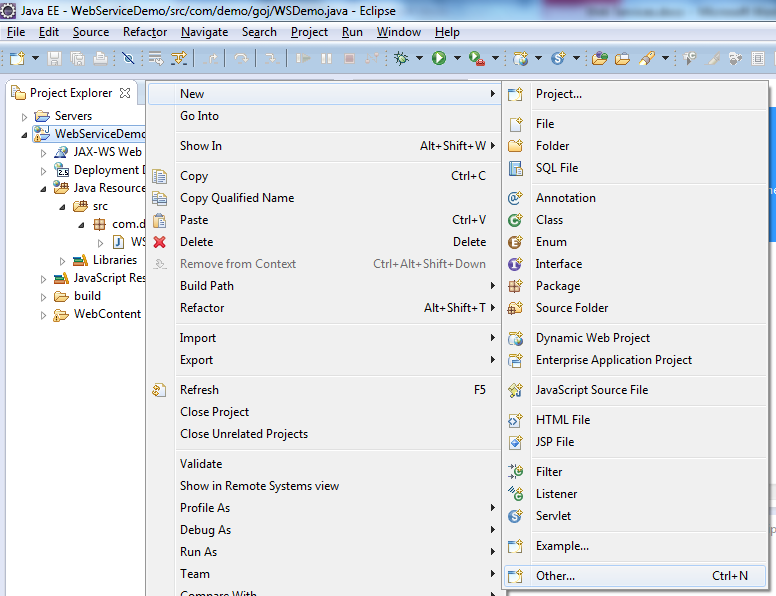Click the Class icon in New submenu
Viewport: 776px width, 596px height.
(x=515, y=220)
